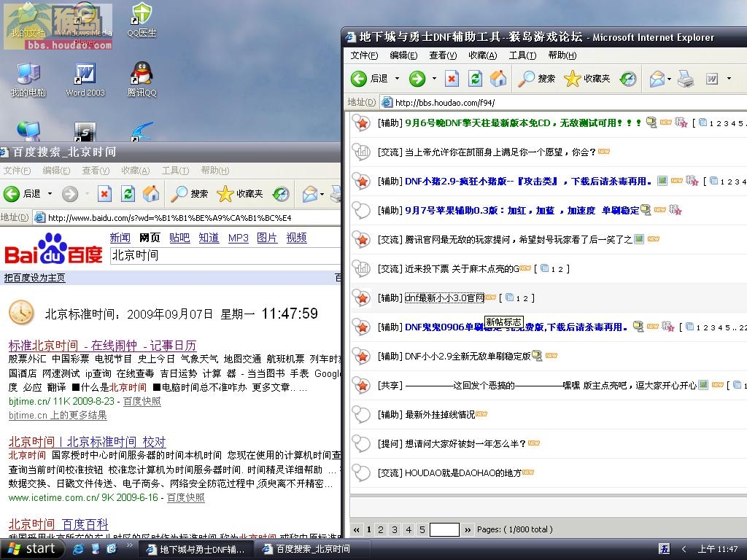Open Favorites (收藏夹) in Baidu window toolbar
The image size is (747, 560).
pyautogui.click(x=239, y=194)
